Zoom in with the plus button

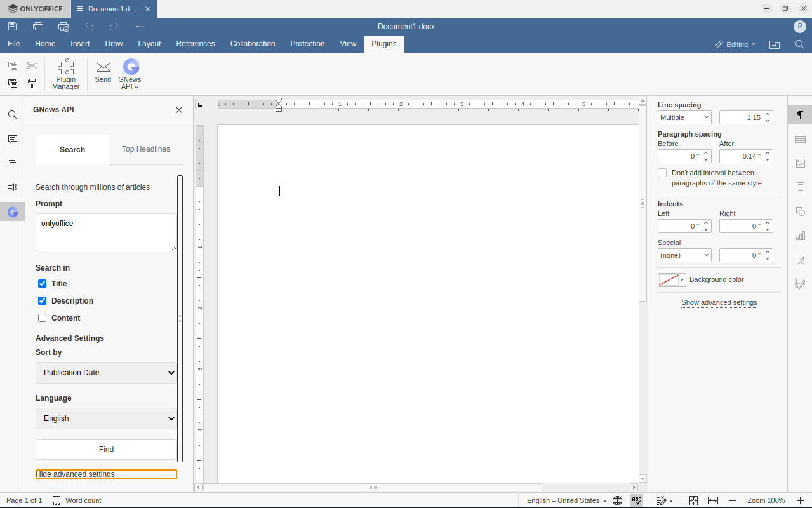point(800,500)
